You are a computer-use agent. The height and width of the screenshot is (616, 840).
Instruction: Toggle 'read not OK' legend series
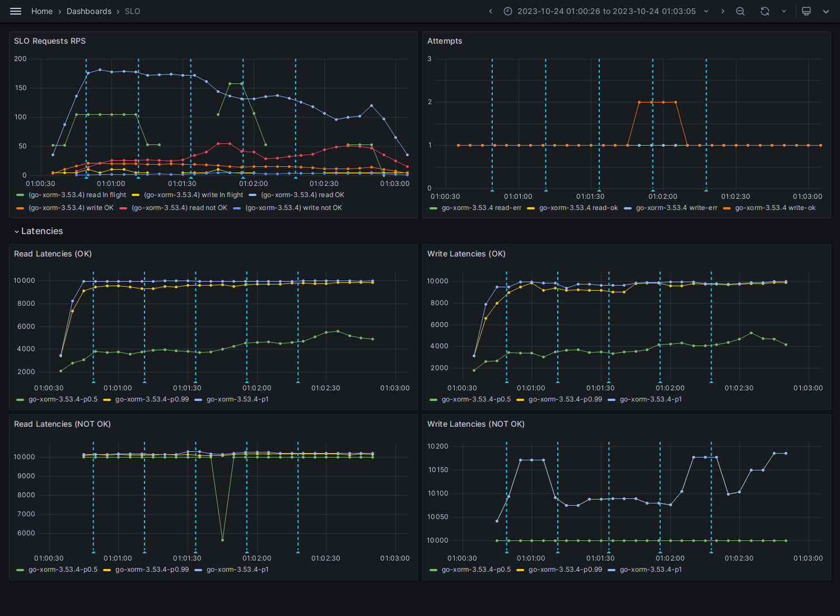pyautogui.click(x=179, y=208)
